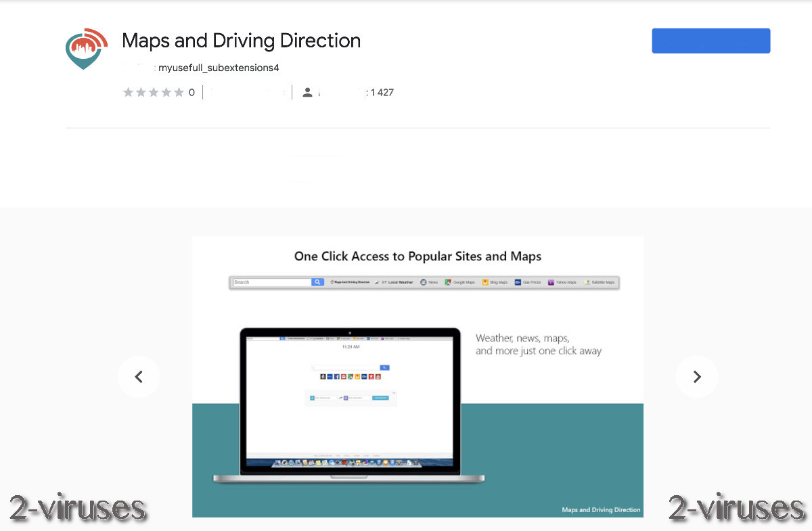Image resolution: width=812 pixels, height=531 pixels.
Task: Go back using the left carousel arrow
Action: 139,376
